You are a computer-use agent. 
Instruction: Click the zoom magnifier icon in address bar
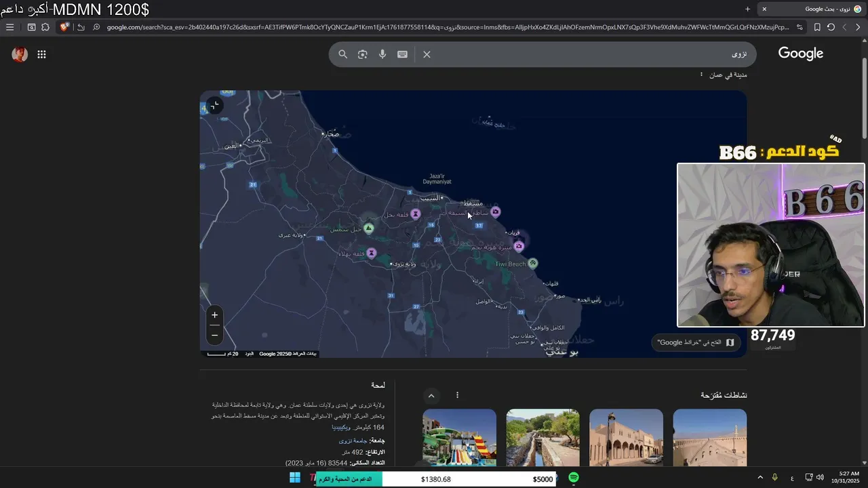96,27
